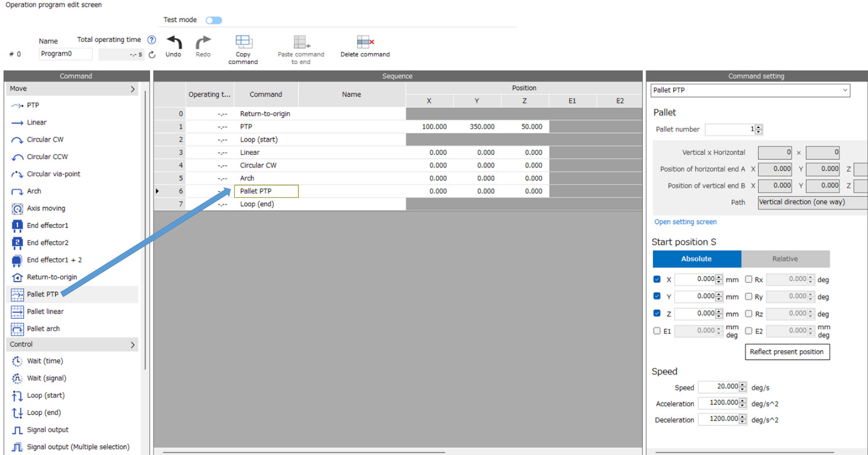Choose the End effector1 command
The width and height of the screenshot is (868, 455).
click(17, 226)
